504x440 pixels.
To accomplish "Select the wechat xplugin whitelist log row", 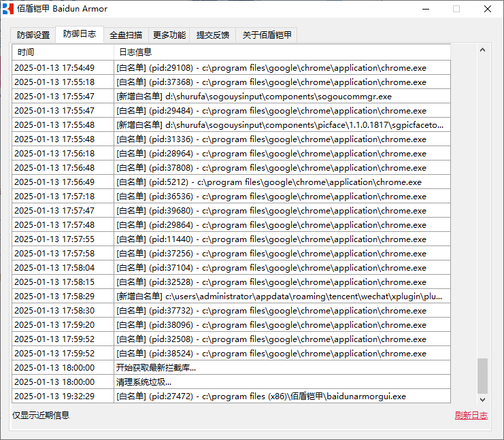I will pyautogui.click(x=279, y=297).
